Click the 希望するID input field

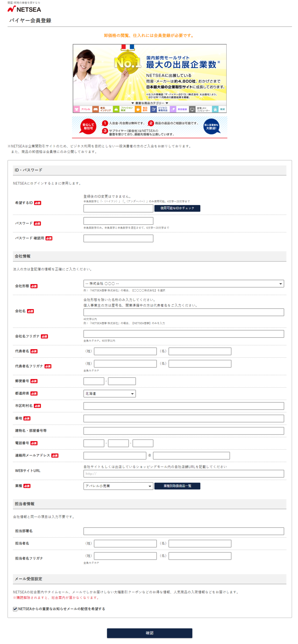118,208
